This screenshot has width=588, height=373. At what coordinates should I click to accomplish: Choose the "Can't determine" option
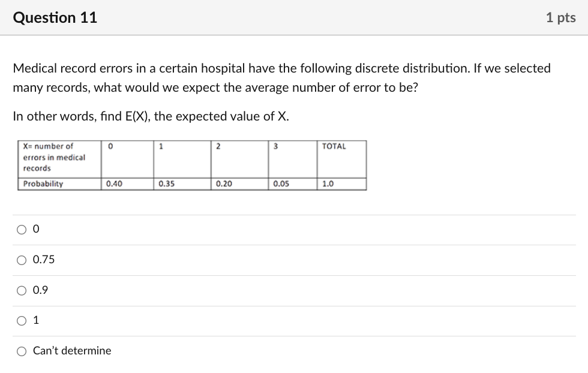[x=22, y=351]
